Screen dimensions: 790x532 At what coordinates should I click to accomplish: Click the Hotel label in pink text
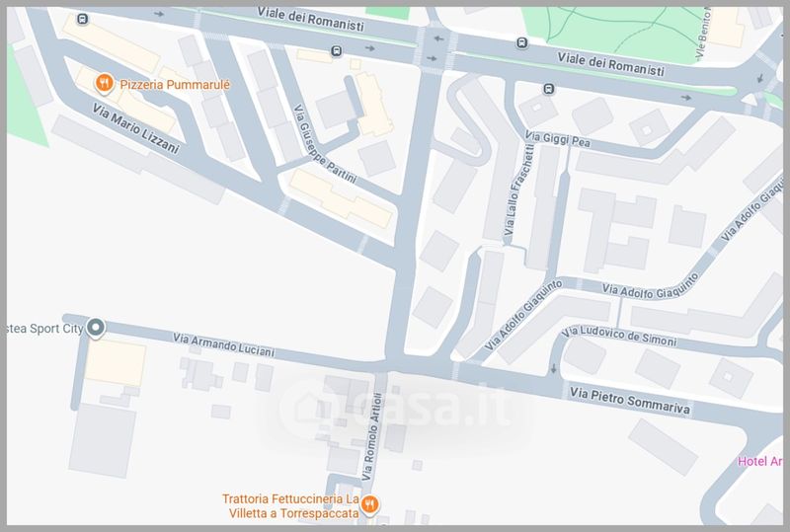(x=760, y=461)
